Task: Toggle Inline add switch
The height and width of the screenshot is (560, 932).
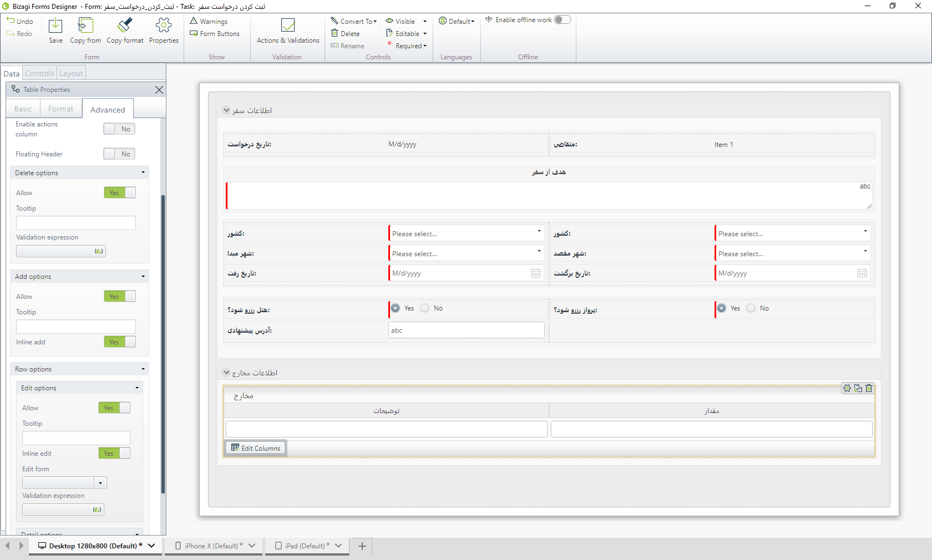Action: click(x=120, y=342)
